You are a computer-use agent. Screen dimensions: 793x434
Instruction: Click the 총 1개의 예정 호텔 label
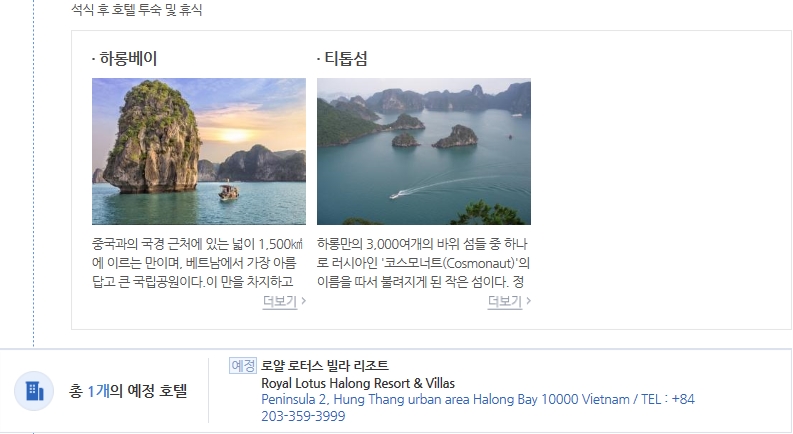(128, 390)
